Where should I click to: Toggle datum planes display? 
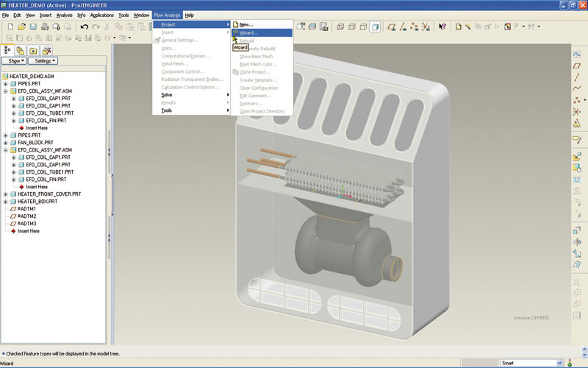392,26
